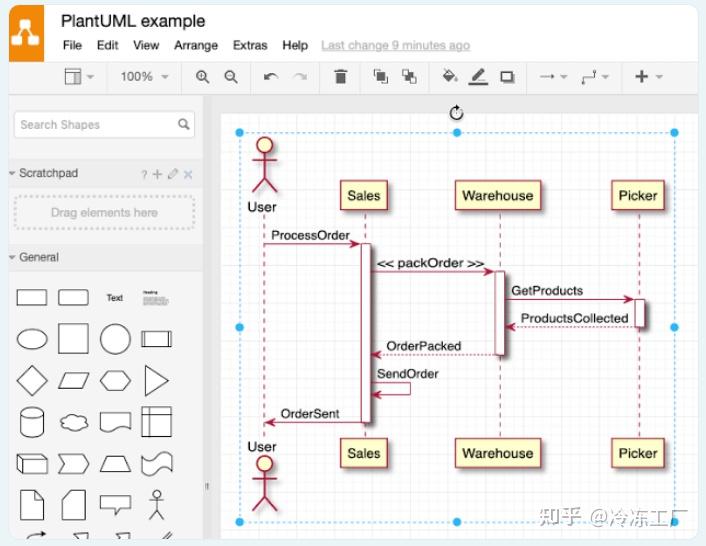
Task: Click the Fill Color bucket icon
Action: point(450,76)
